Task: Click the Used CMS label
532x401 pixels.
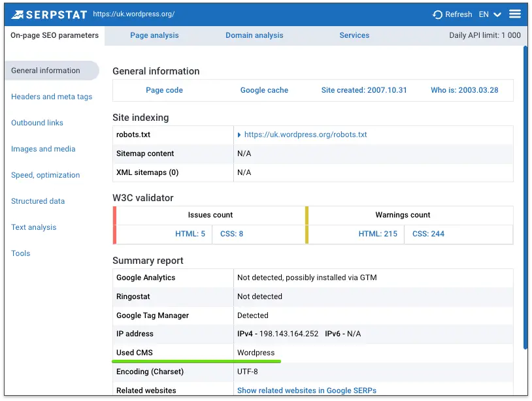Action: [135, 353]
